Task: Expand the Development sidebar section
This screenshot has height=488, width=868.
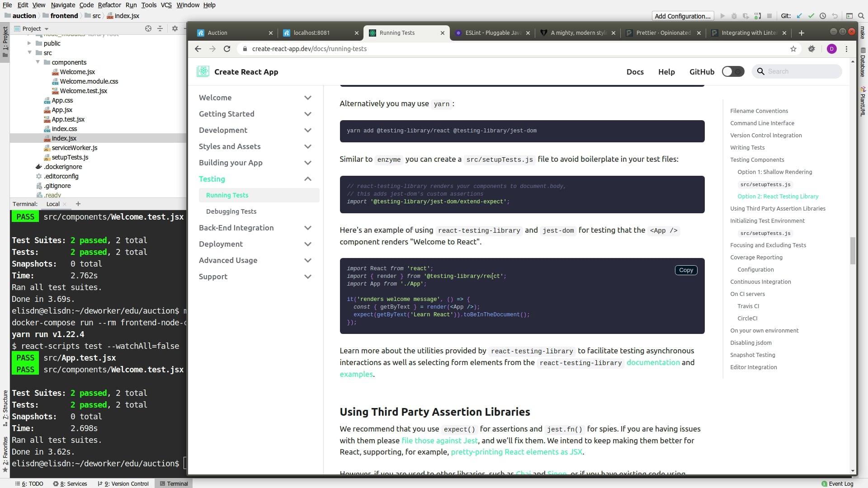Action: [308, 130]
